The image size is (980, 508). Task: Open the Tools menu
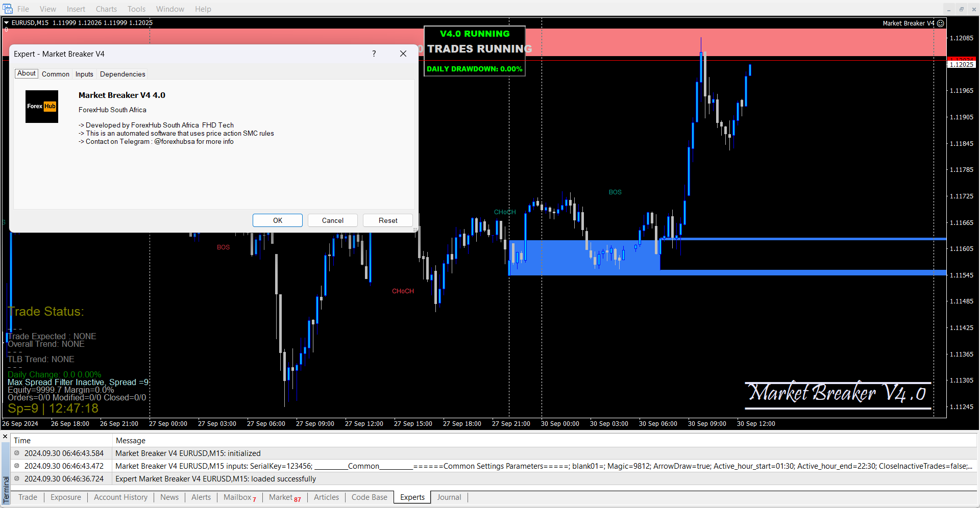(136, 9)
